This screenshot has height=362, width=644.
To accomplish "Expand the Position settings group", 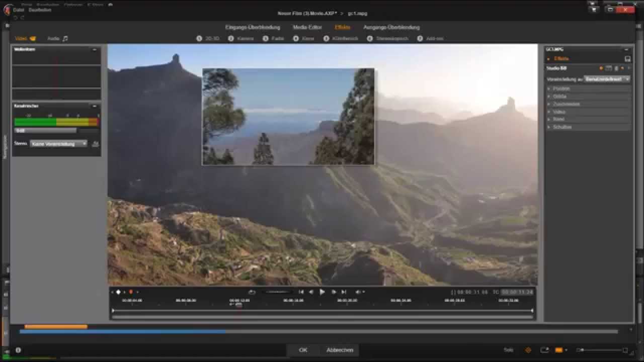I will click(588, 88).
